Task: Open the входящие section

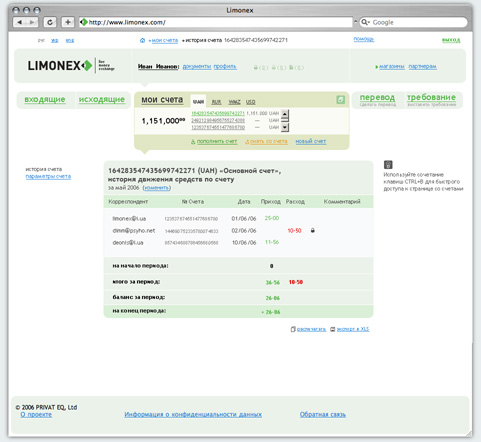Action: point(45,100)
